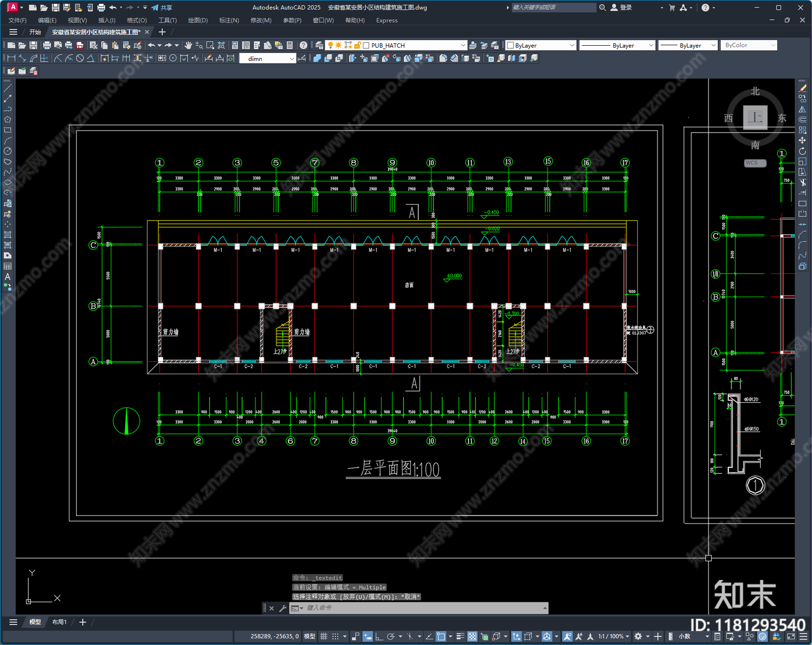The height and width of the screenshot is (645, 812).
Task: Click the customize status bar hamburger icon
Action: pyautogui.click(x=803, y=636)
